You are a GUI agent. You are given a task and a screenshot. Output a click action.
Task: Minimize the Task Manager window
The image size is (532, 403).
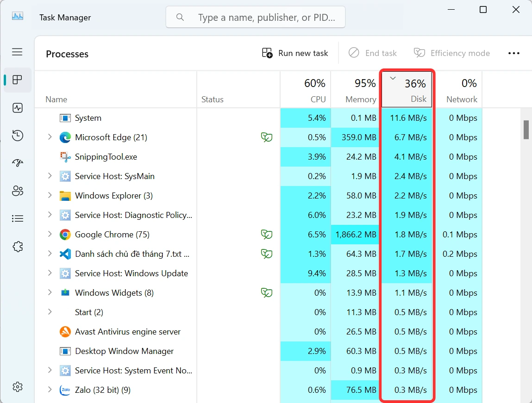[x=451, y=10]
